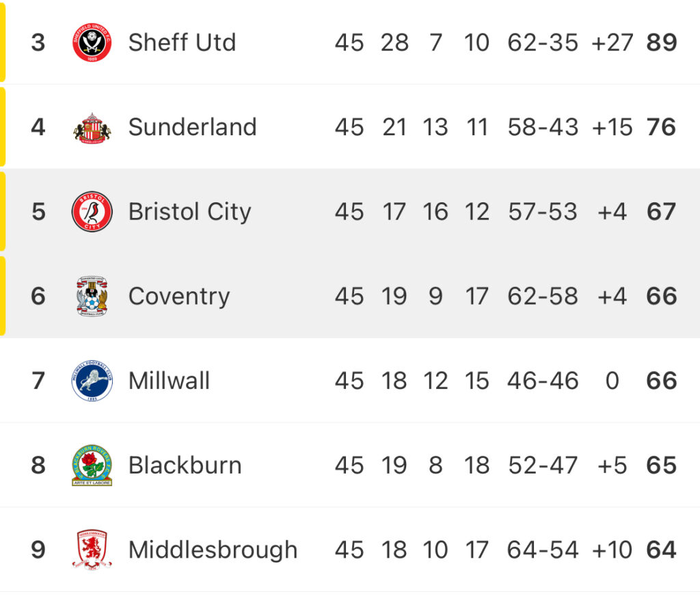This screenshot has height=600, width=700.
Task: Open the Middlesbrough team name
Action: [x=213, y=550]
